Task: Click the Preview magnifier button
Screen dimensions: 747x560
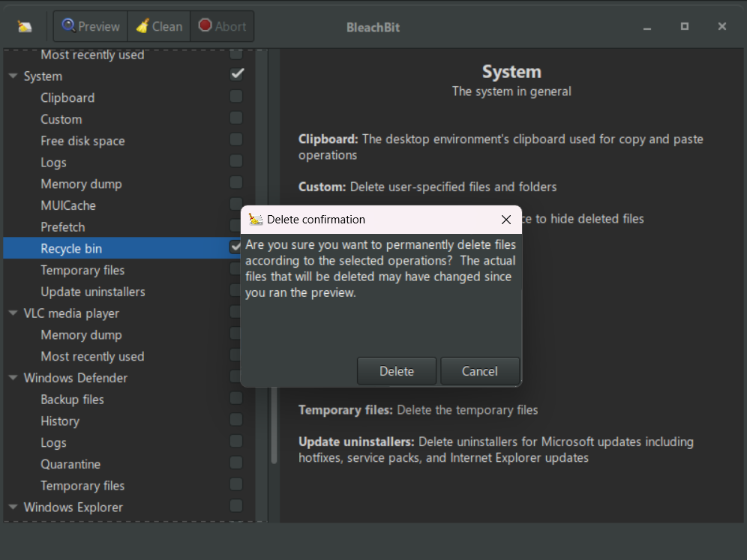Action: tap(91, 26)
